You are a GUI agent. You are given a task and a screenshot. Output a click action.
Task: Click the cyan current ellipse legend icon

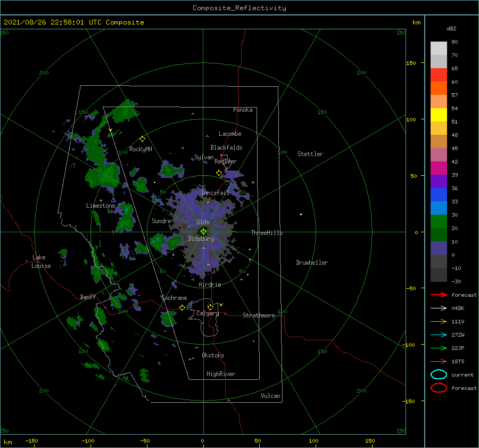point(439,374)
